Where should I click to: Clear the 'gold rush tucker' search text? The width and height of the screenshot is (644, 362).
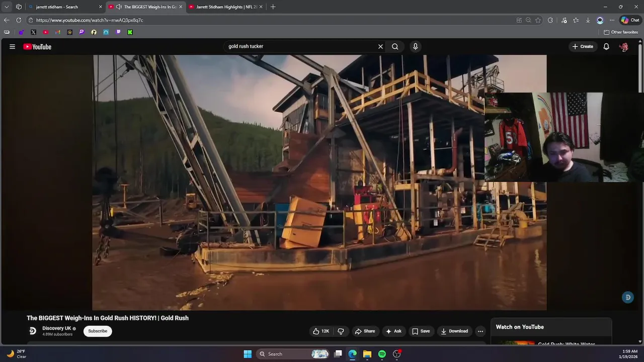coord(380,46)
